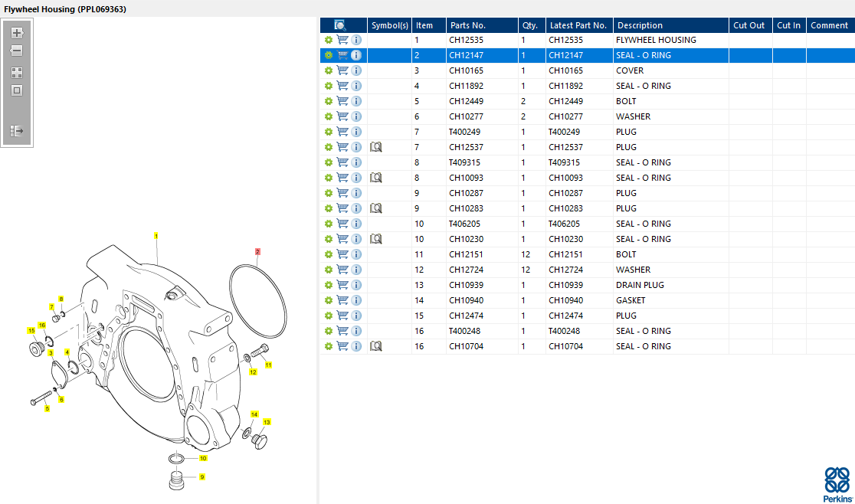The height and width of the screenshot is (504, 855).
Task: Click callout 5 beside the lower left bolt
Action: coord(47,409)
